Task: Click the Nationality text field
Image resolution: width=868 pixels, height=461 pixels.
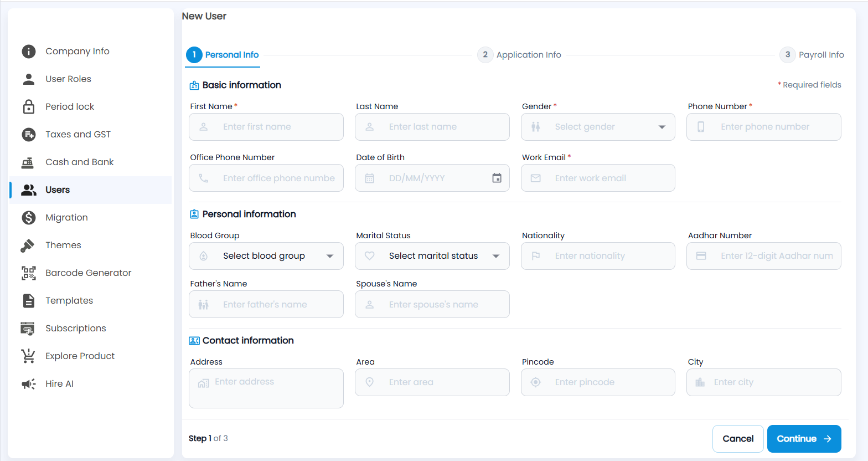Action: [x=598, y=256]
